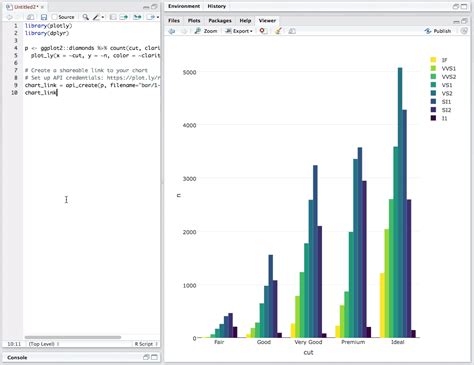474x365 pixels.
Task: Maximize the Console pane
Action: [x=154, y=357]
